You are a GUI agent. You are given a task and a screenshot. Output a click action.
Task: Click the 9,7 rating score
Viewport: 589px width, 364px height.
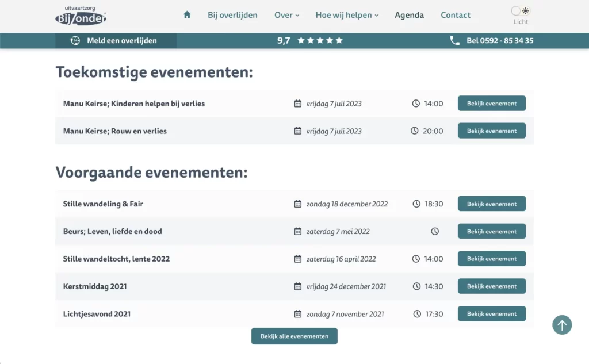click(x=284, y=41)
